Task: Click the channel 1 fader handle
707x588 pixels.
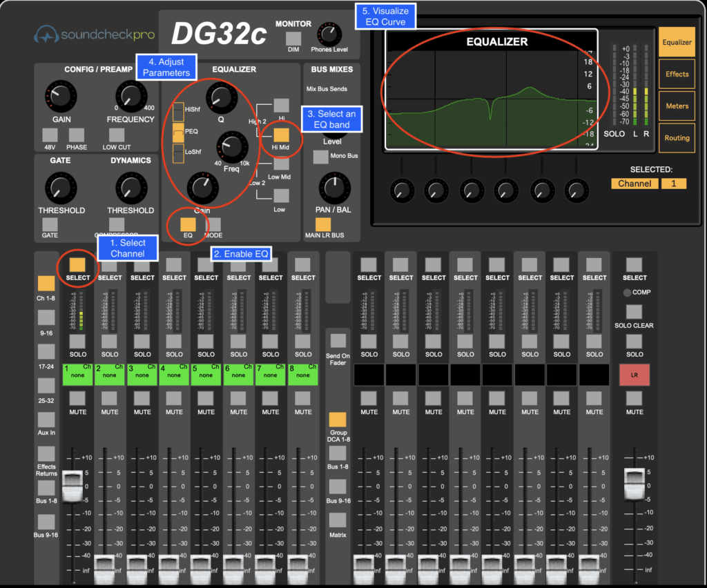Action: coord(72,486)
